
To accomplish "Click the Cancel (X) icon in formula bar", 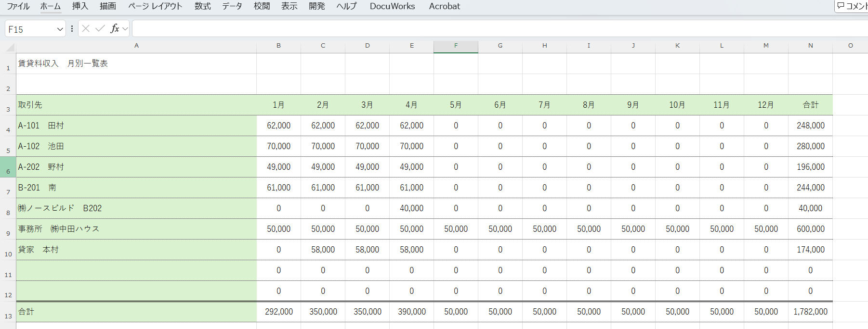I will click(x=86, y=29).
